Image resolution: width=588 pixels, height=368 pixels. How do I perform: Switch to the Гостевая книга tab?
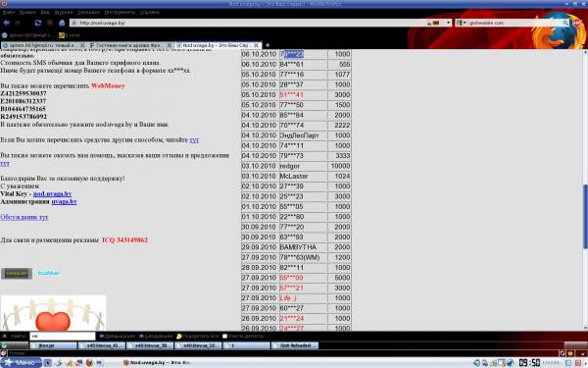tap(131, 45)
